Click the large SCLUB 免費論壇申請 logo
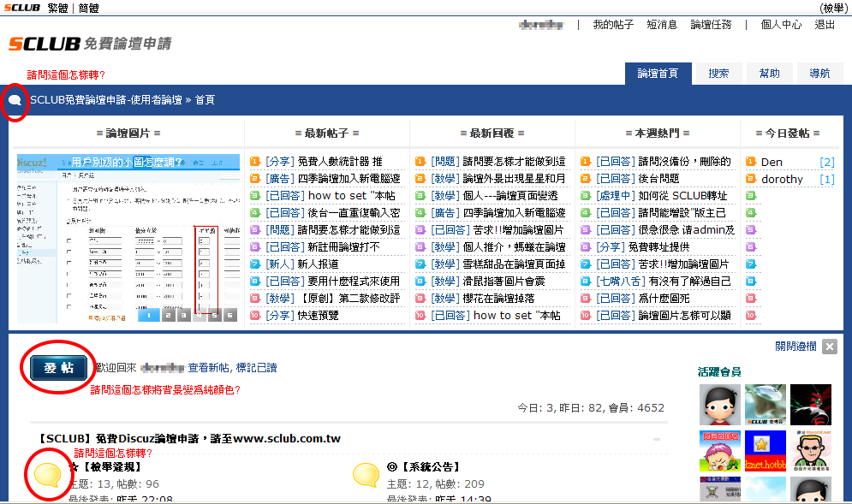Screen dimensions: 852x504 [90, 44]
